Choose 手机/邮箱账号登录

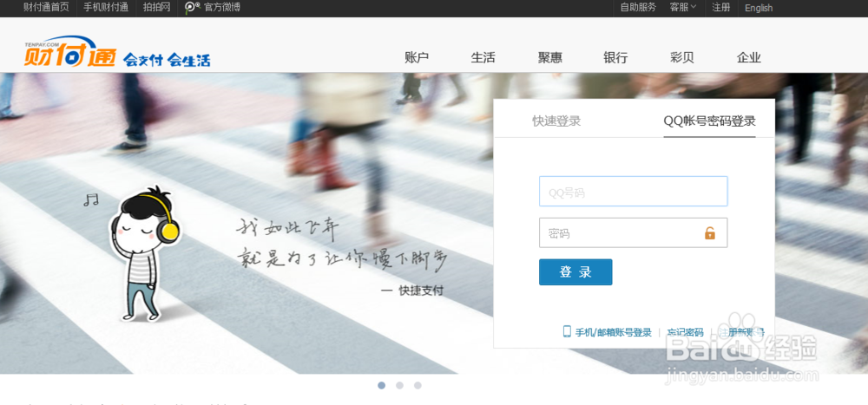click(614, 332)
